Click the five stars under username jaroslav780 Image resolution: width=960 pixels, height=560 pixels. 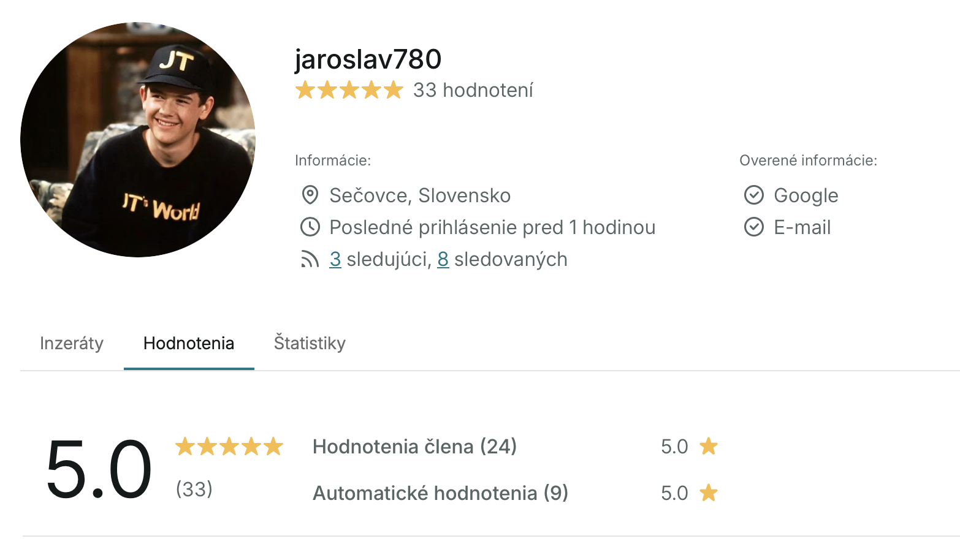click(349, 90)
